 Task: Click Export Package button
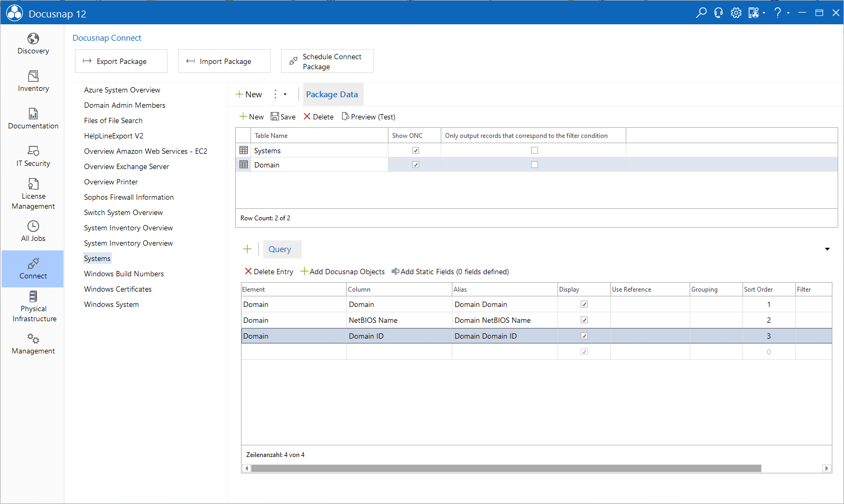click(121, 61)
